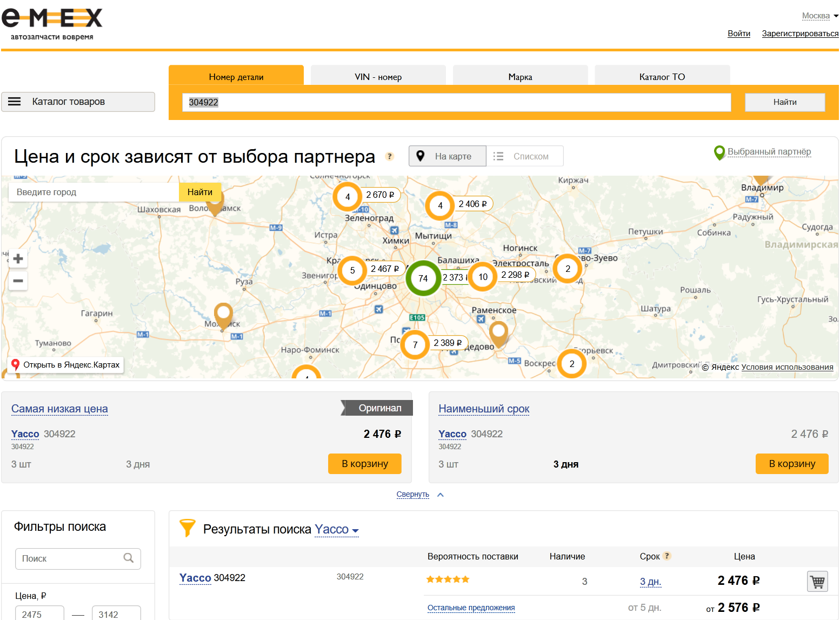This screenshot has width=840, height=620.
Task: Focus the Введите город field
Action: click(x=94, y=192)
